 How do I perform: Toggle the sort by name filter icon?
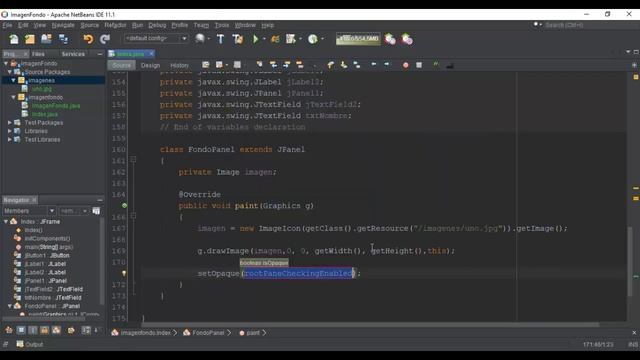click(86, 330)
